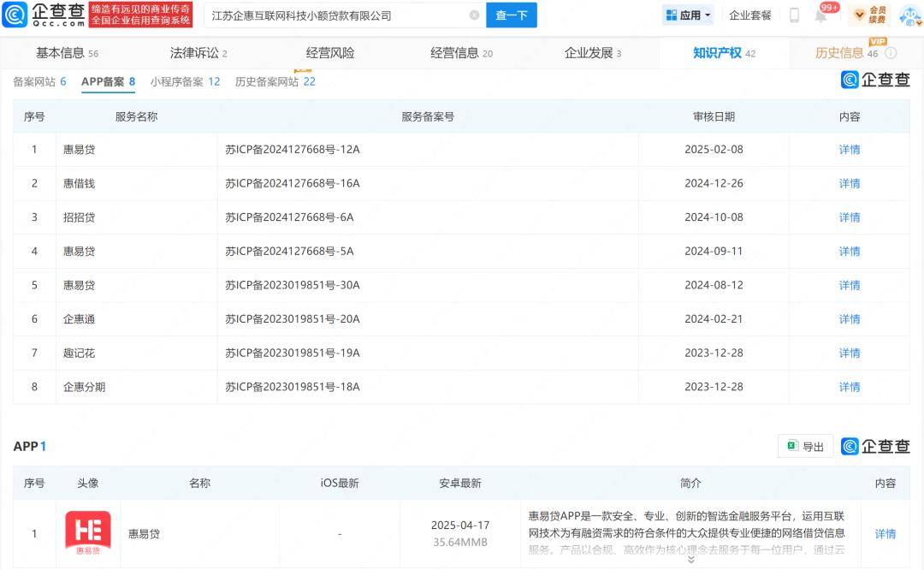Screen dimensions: 924x570
Task: Open the notifications bell
Action: [820, 15]
